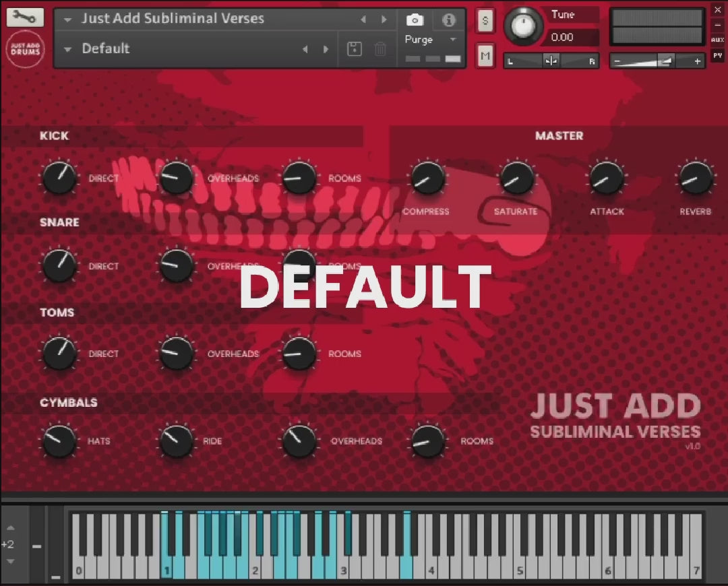728x586 pixels.
Task: Toggle the Solo (S) button
Action: 485,20
